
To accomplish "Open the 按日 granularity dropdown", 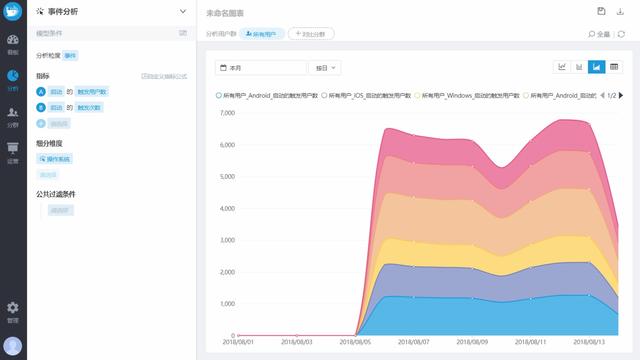I will (325, 68).
